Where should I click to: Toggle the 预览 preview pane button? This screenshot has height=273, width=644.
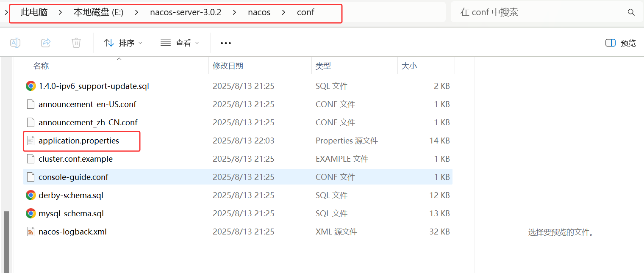pos(621,43)
